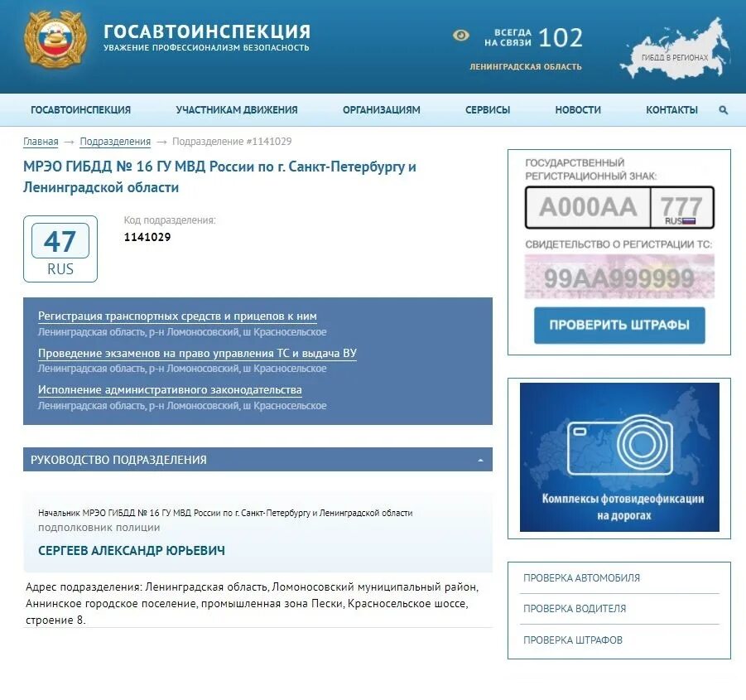Open ПРОВЕРКА АВТОМОБИЛЯ link
746x700 pixels.
pos(581,577)
